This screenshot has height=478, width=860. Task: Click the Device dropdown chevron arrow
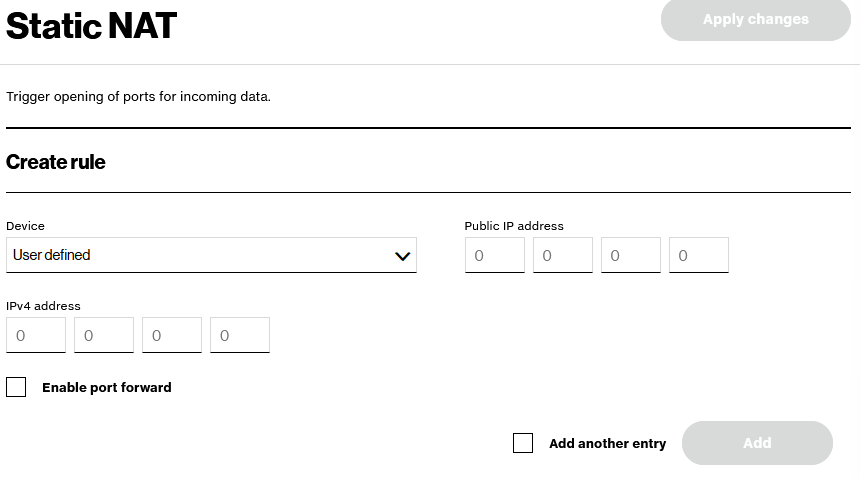pyautogui.click(x=403, y=256)
